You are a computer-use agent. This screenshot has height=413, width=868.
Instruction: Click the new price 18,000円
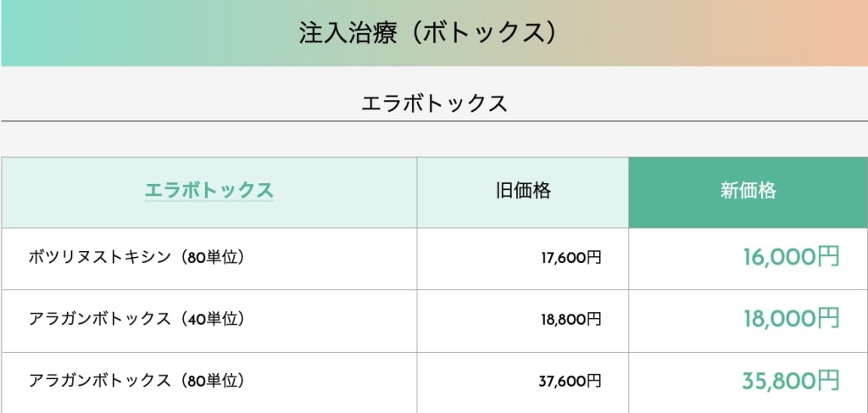[792, 319]
